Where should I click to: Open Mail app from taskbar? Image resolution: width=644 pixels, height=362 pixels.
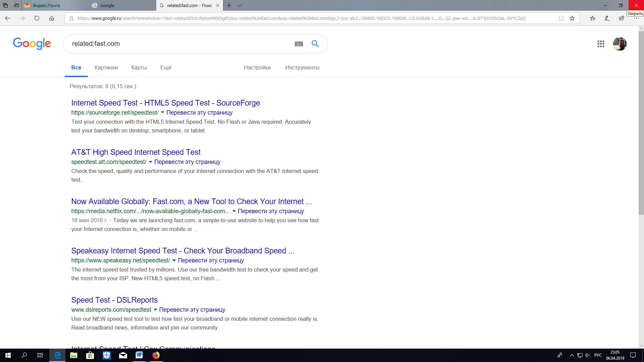tap(123, 355)
